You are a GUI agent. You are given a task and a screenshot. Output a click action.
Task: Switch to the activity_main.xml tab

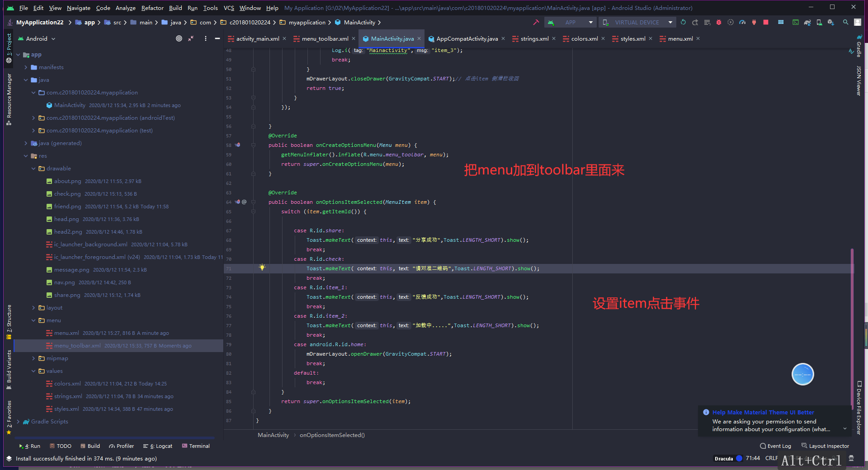(257, 38)
